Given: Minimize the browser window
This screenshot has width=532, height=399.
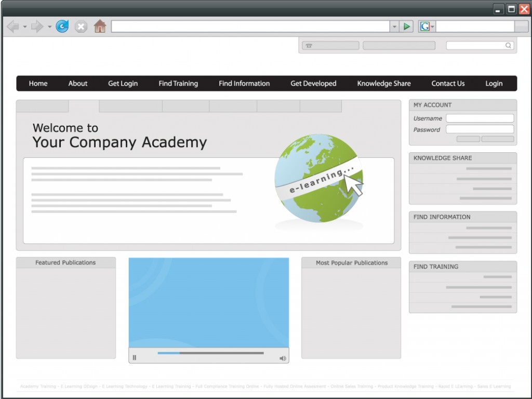Looking at the screenshot, I should (x=498, y=9).
